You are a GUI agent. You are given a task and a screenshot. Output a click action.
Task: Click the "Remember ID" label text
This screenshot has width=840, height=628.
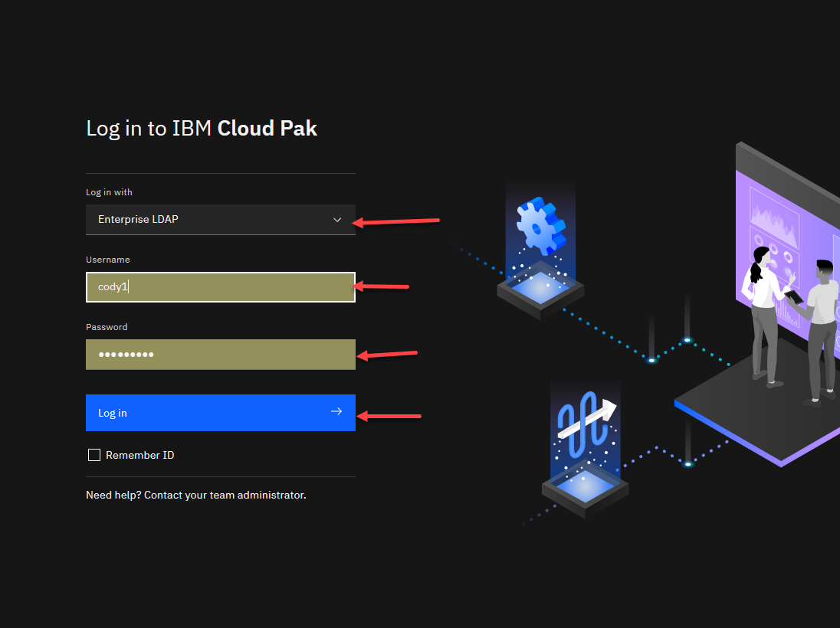tap(139, 455)
